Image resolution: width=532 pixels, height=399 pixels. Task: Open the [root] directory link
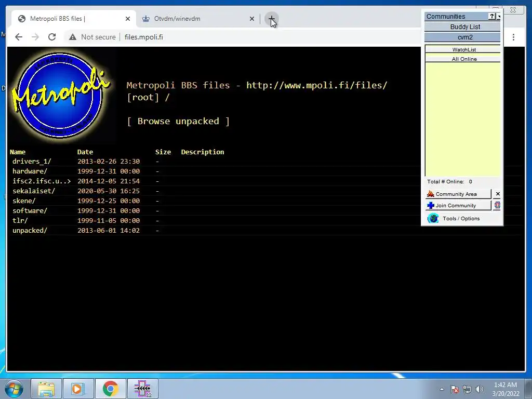[x=142, y=97]
